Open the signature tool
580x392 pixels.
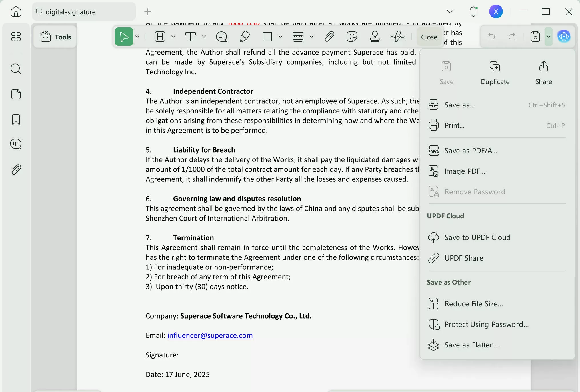point(398,37)
